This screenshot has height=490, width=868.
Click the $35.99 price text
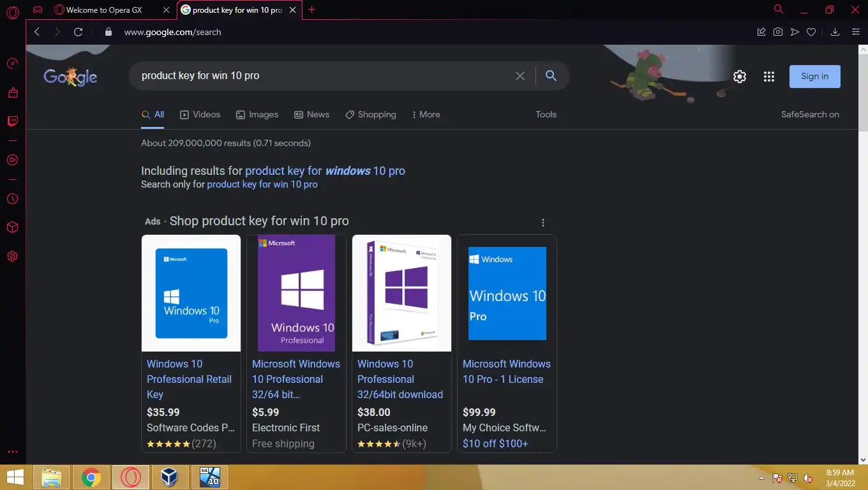coord(163,412)
